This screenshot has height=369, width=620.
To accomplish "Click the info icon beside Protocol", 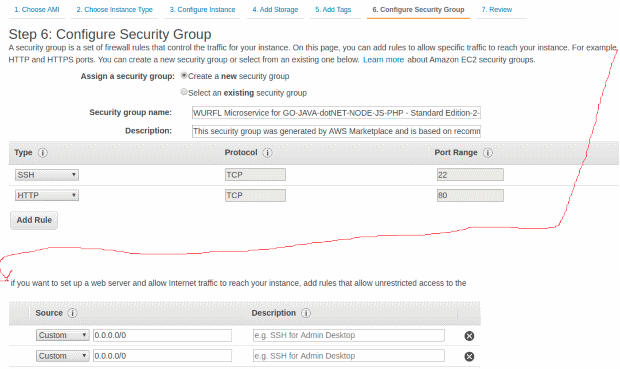I will pyautogui.click(x=267, y=153).
